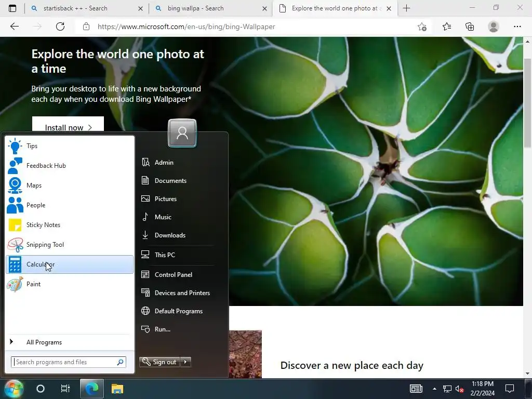Open Tips app from Start menu
The width and height of the screenshot is (532, 399).
coord(70,146)
